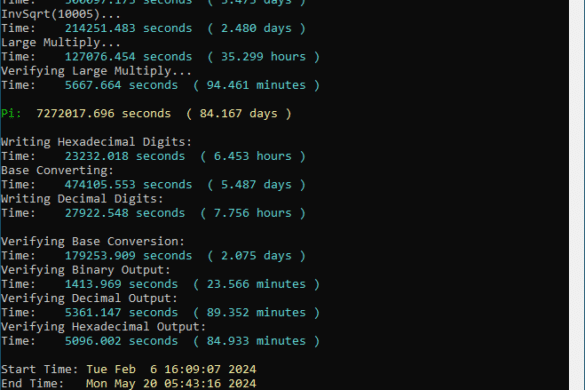Select the 214251.483 seconds time value
The width and height of the screenshot is (585, 390).
tap(128, 28)
